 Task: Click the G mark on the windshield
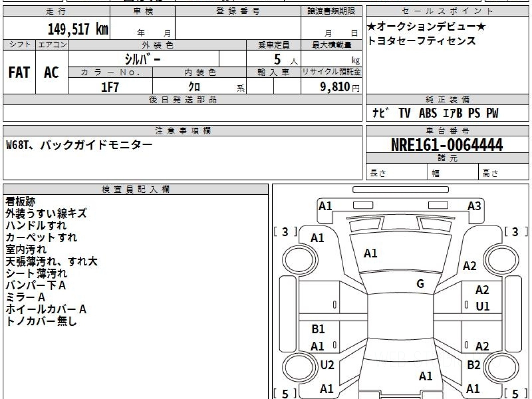point(420,284)
